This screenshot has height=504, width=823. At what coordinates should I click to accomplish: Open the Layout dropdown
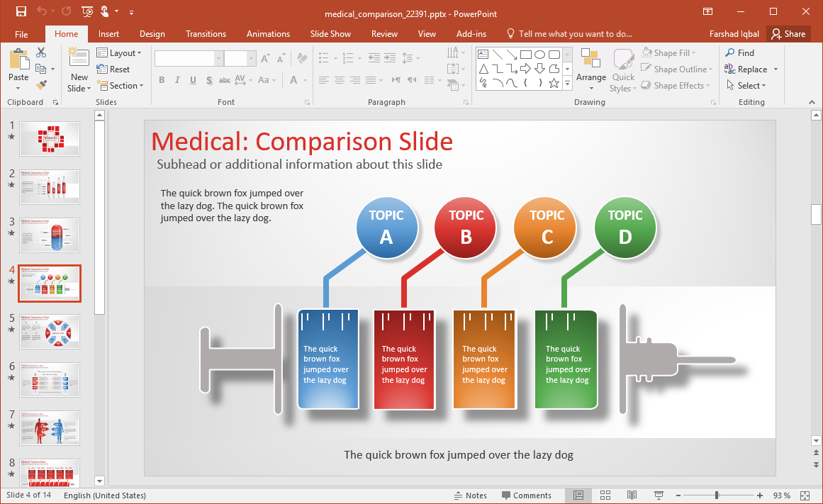pyautogui.click(x=120, y=52)
